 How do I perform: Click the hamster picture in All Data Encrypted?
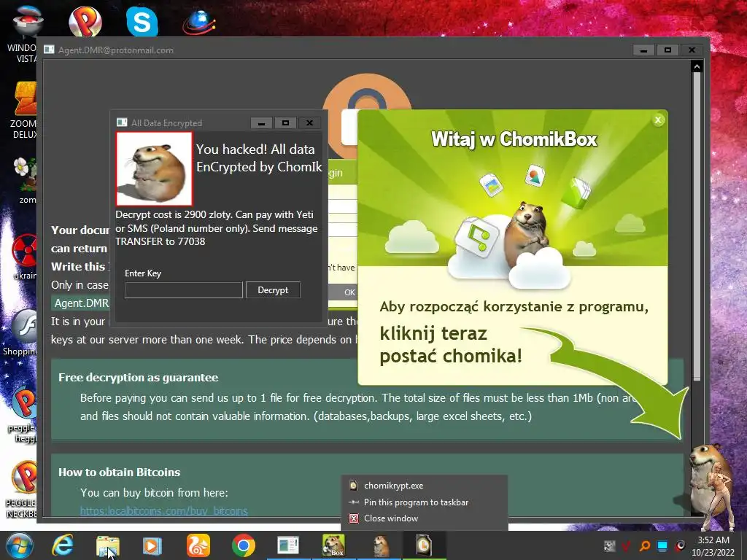[154, 169]
